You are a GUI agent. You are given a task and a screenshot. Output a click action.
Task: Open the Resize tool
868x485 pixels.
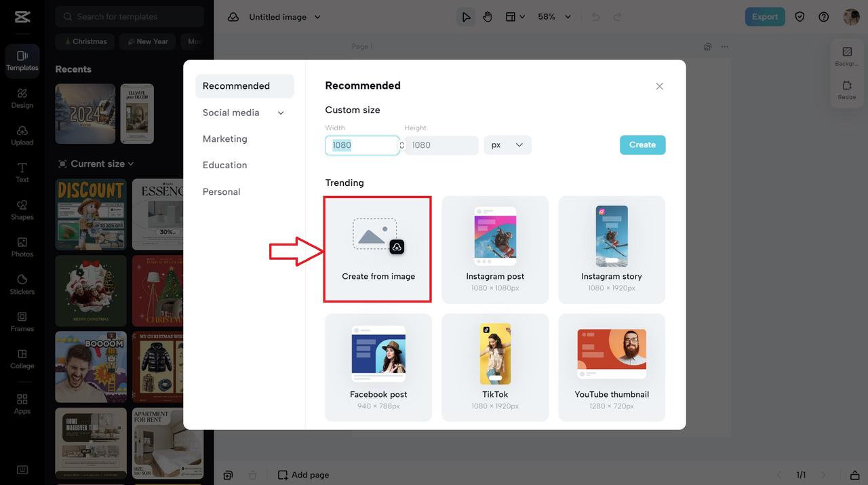point(847,90)
